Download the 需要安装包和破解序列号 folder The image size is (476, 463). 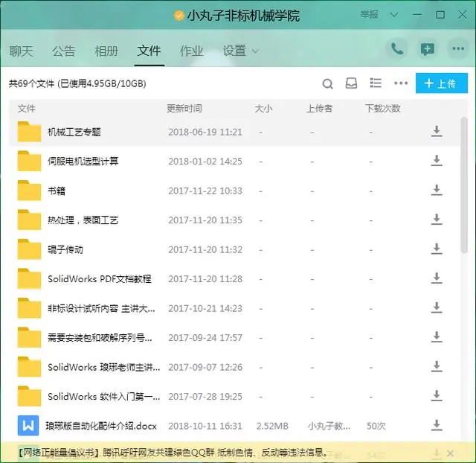coord(437,337)
